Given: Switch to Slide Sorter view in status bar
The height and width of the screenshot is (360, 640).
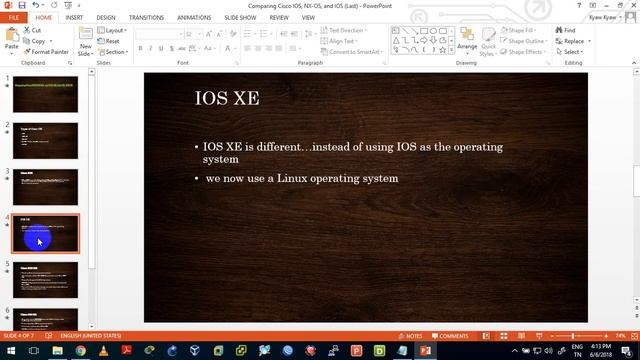Looking at the screenshot, I should pyautogui.click(x=504, y=336).
